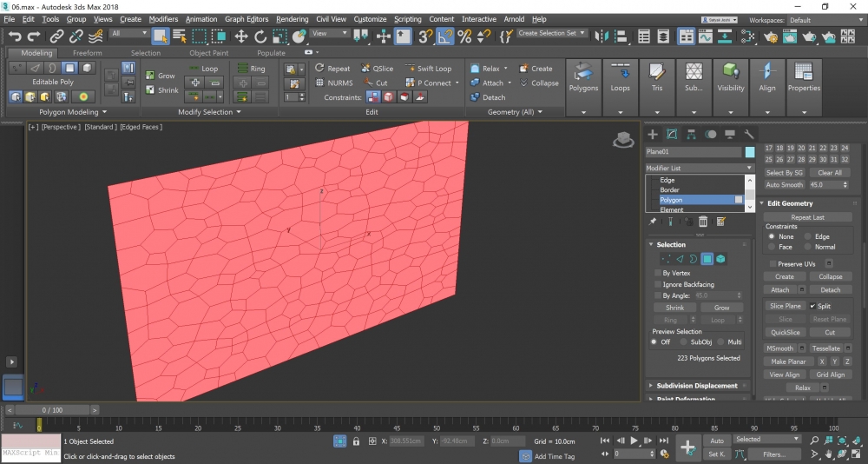Open the Hierarchy command panel tab
The height and width of the screenshot is (464, 868).
click(691, 134)
